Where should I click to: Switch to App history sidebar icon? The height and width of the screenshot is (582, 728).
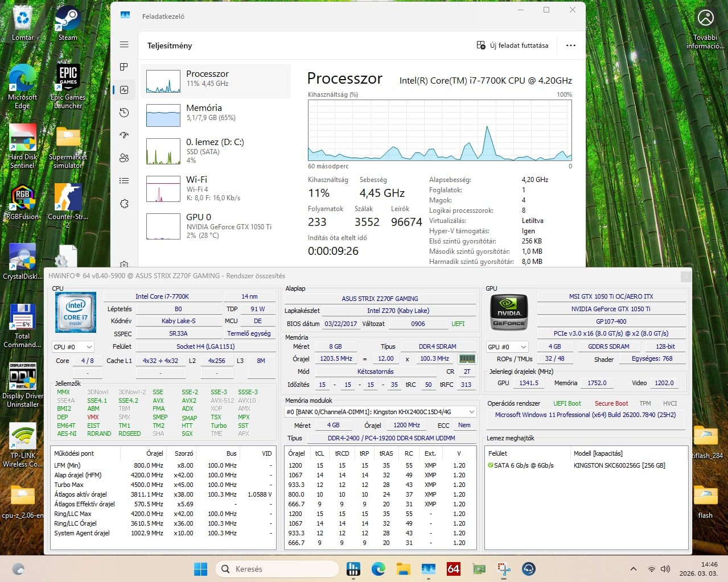[124, 113]
